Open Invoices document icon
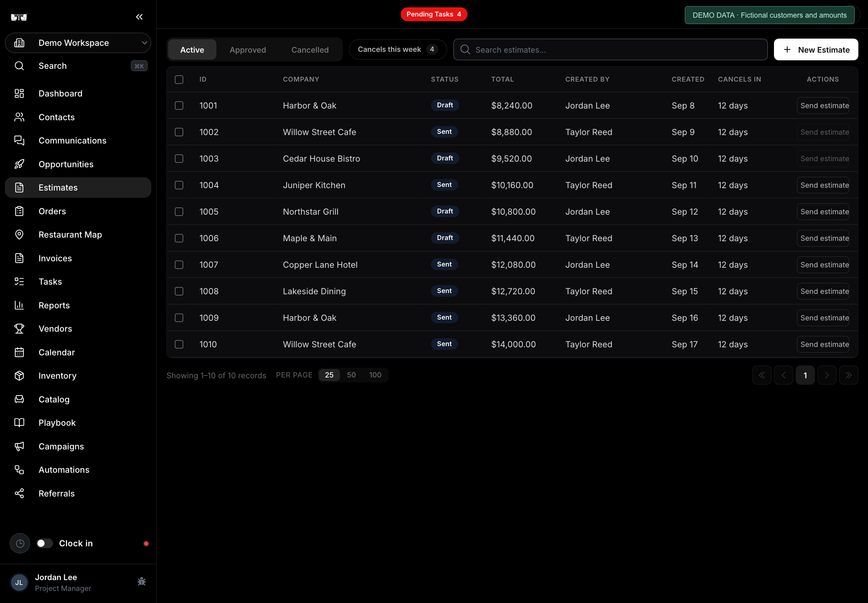Viewport: 868px width, 603px height. click(x=19, y=258)
